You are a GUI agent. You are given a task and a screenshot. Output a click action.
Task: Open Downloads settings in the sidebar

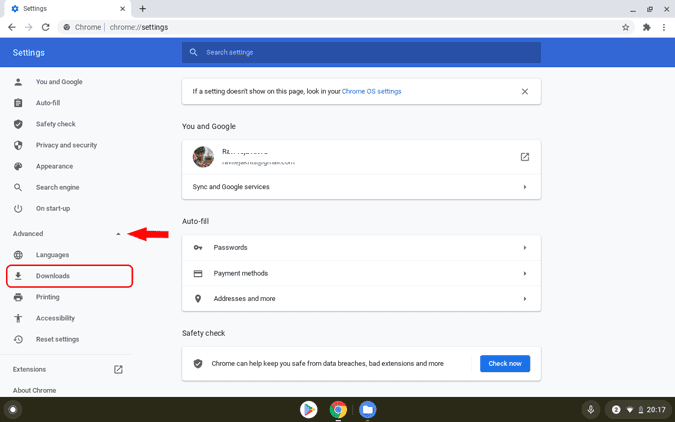coord(69,276)
